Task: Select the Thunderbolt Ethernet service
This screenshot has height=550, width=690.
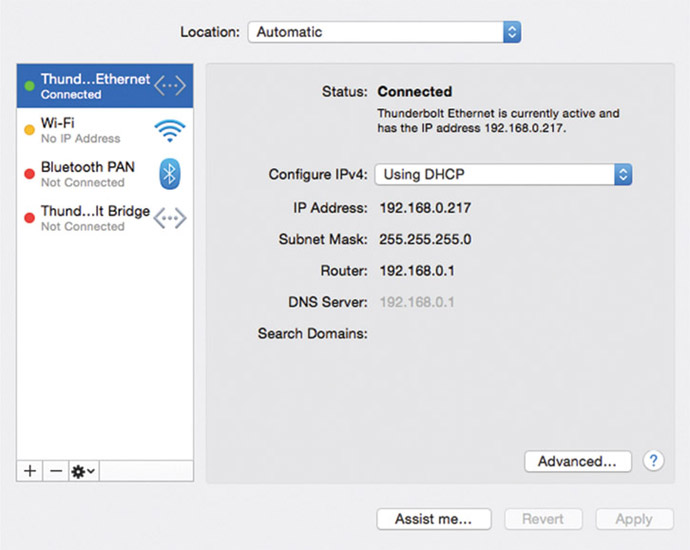Action: 105,86
